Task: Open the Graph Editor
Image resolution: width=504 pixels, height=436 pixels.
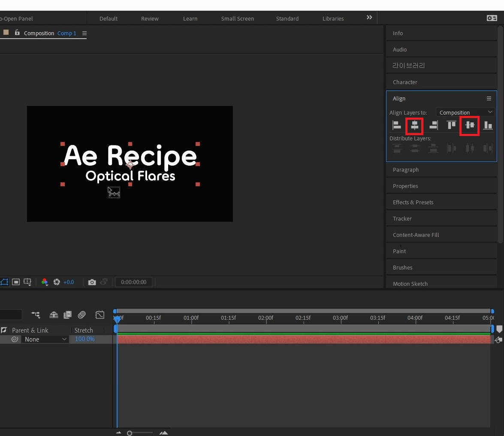Action: click(x=100, y=315)
